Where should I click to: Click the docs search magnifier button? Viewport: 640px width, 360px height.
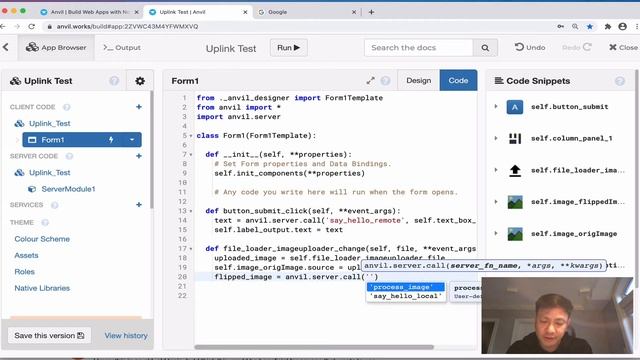pyautogui.click(x=485, y=48)
